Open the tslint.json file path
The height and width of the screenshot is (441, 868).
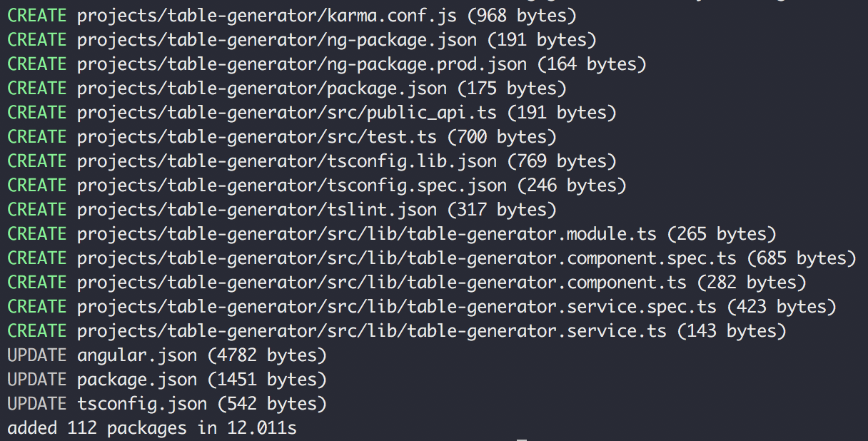tap(257, 210)
